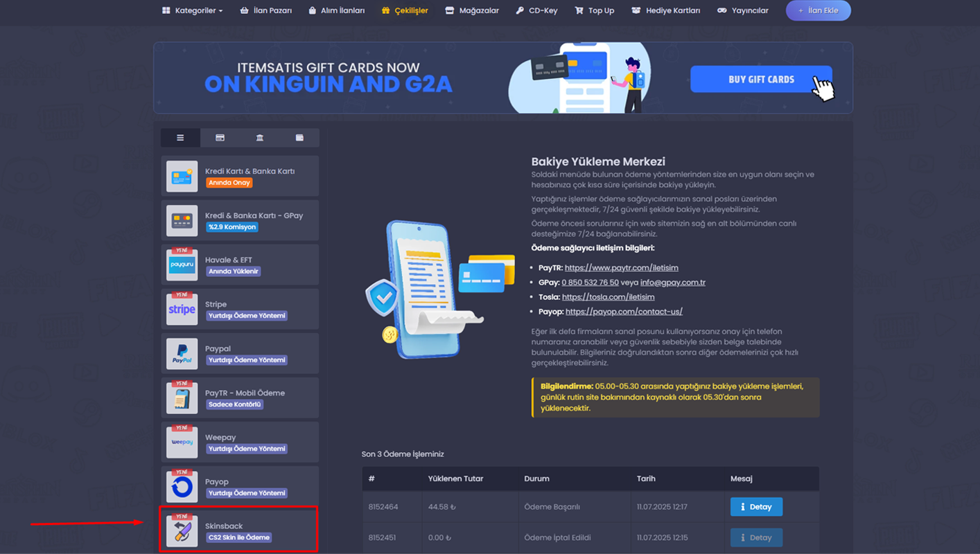Open Alım İlanları in the top menu

[336, 10]
